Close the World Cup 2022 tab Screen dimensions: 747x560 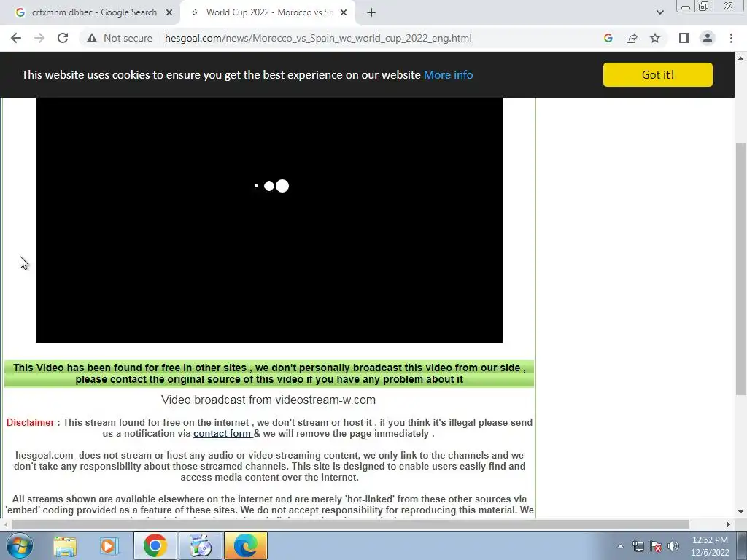[344, 13]
